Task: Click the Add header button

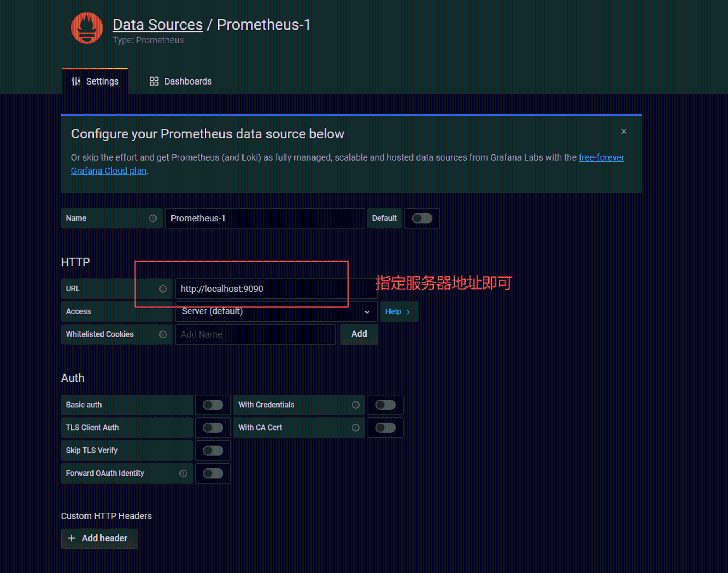Action: point(99,538)
